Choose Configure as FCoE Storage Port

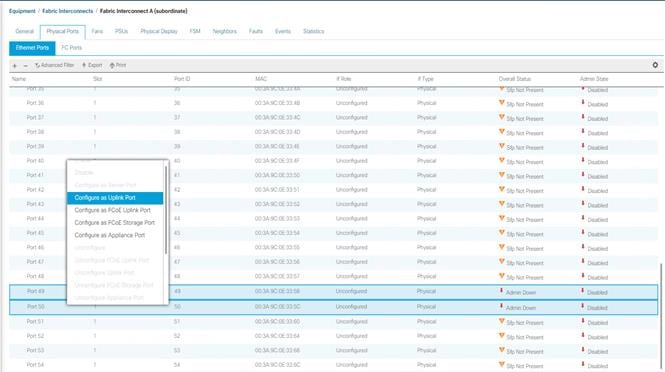coord(115,223)
